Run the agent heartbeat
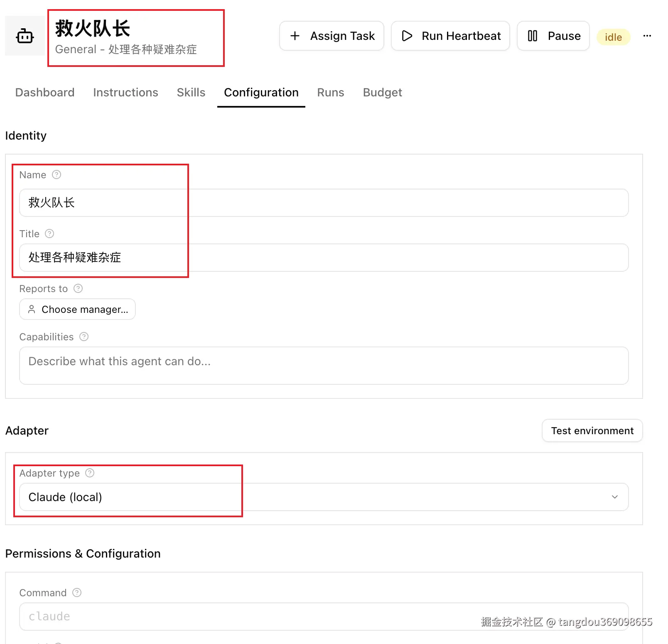 450,36
